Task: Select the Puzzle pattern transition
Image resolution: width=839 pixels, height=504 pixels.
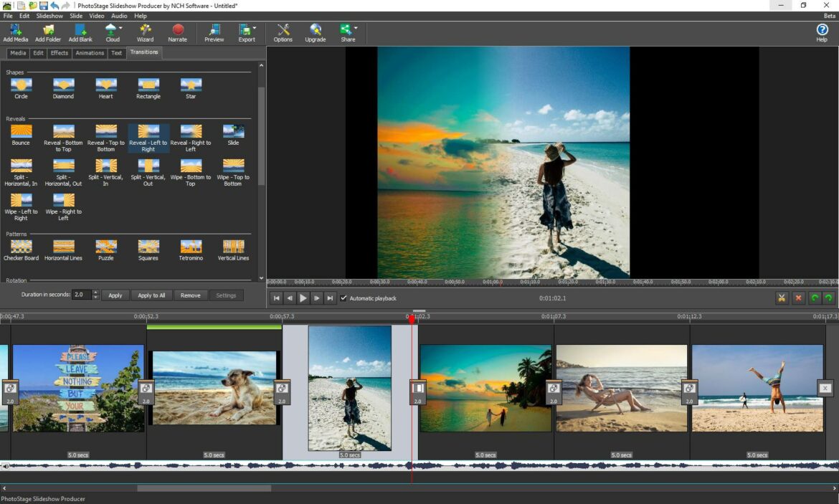Action: coord(105,247)
